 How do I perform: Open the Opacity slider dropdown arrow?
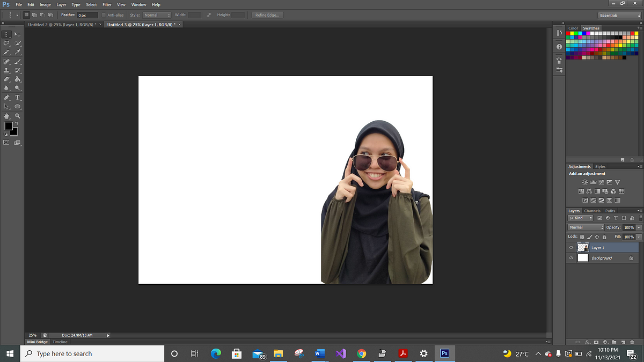639,227
